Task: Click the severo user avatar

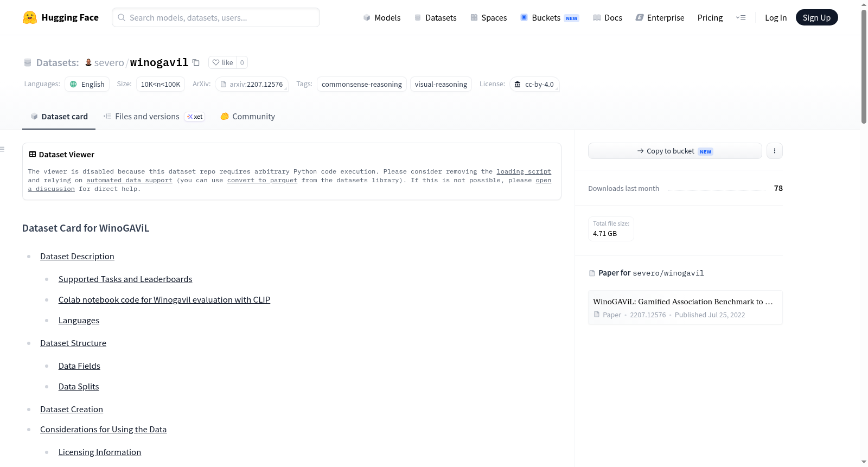Action: click(x=88, y=62)
